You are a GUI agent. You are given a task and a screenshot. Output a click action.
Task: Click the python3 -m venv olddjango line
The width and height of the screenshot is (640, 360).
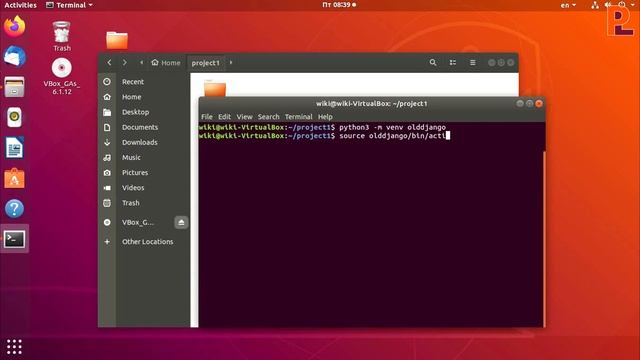pos(322,127)
